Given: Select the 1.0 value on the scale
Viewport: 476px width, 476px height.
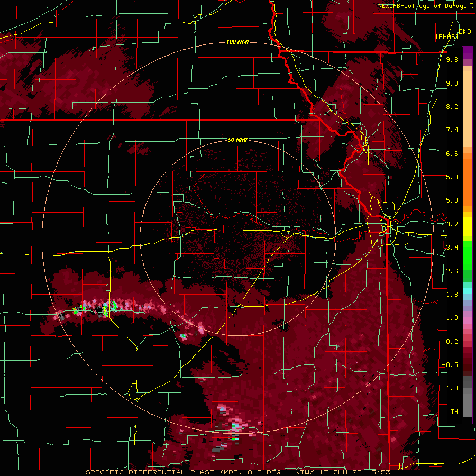Looking at the screenshot, I should 452,318.
